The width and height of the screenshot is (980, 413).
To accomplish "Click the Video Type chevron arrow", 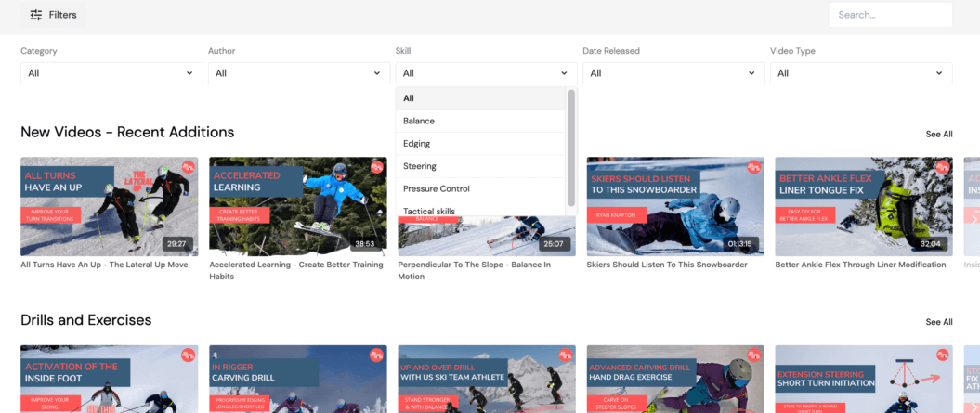I will pyautogui.click(x=939, y=73).
